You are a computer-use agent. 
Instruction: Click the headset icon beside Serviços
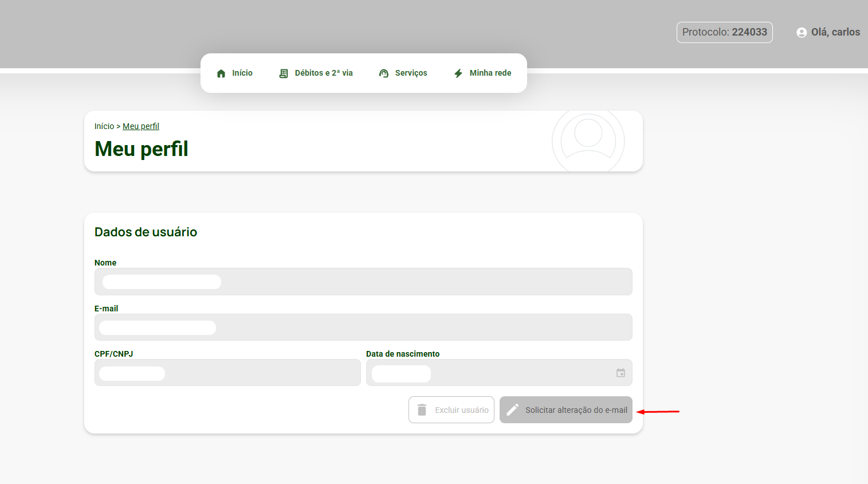click(x=384, y=73)
